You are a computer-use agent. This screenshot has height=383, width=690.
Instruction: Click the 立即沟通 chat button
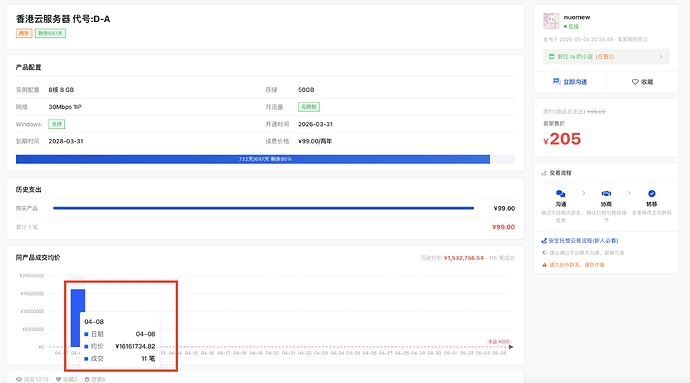(570, 82)
